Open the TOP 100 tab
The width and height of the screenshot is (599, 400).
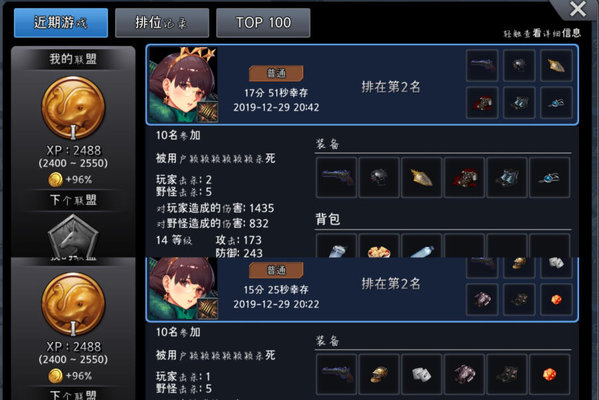[263, 23]
